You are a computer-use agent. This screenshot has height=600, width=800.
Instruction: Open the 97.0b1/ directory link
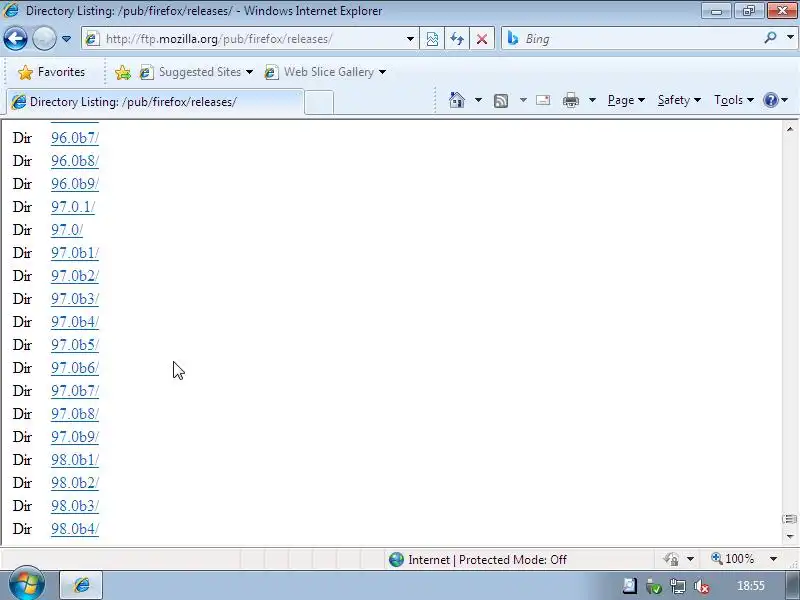74,253
